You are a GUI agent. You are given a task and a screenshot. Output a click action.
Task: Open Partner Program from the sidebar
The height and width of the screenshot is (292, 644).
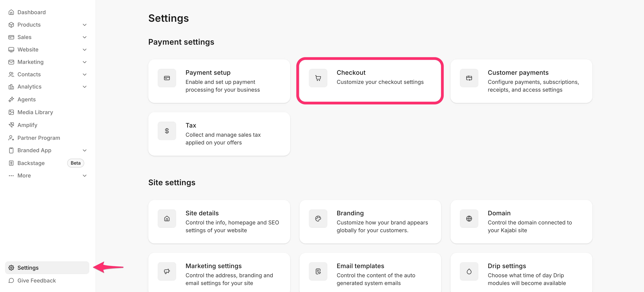click(39, 138)
